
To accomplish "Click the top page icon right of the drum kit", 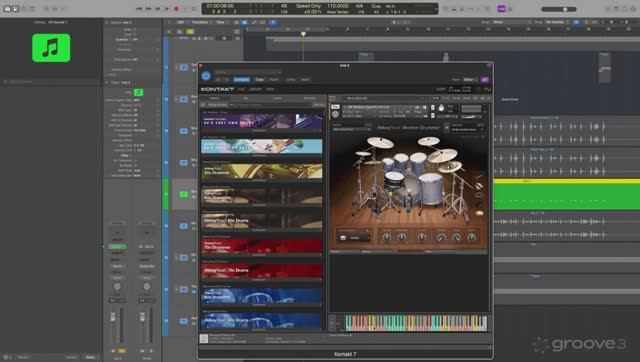I will [479, 178].
